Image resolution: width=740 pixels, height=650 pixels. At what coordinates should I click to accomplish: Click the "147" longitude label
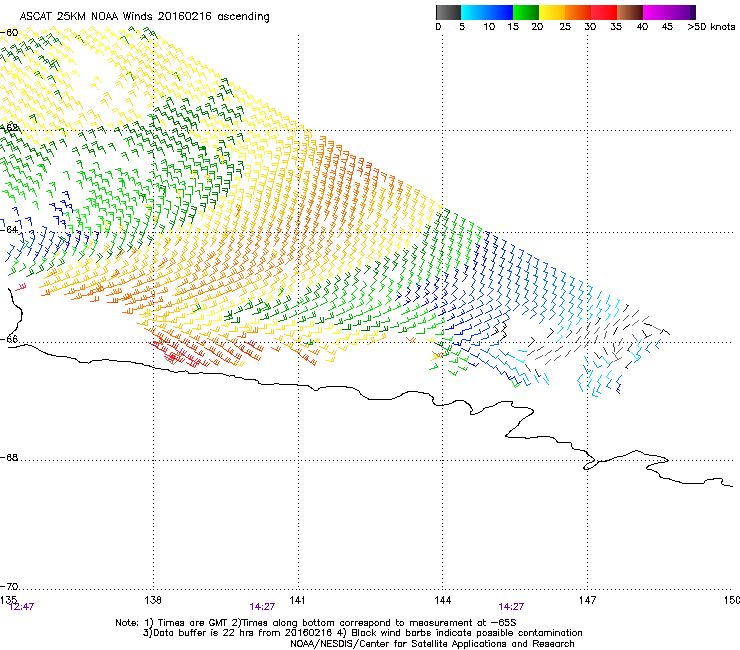click(x=588, y=599)
